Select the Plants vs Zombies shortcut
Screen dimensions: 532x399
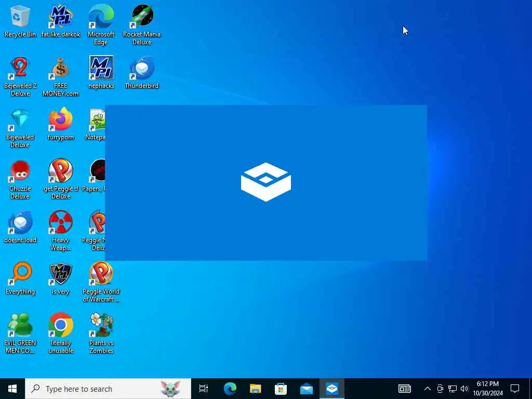click(x=101, y=334)
